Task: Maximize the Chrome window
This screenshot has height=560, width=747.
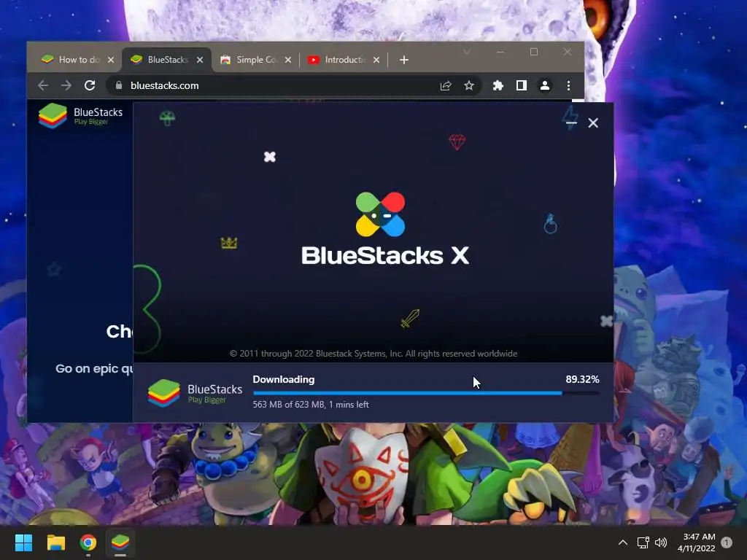Action: pos(534,52)
